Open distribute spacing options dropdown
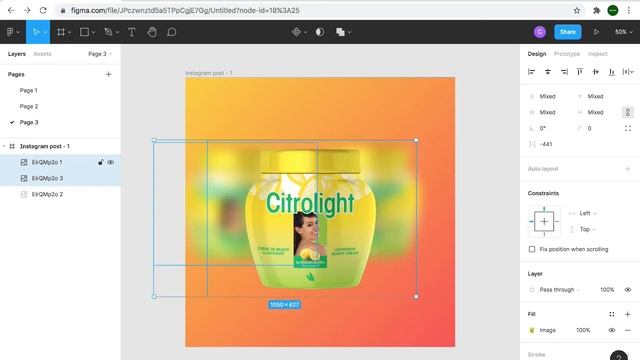 [x=628, y=72]
